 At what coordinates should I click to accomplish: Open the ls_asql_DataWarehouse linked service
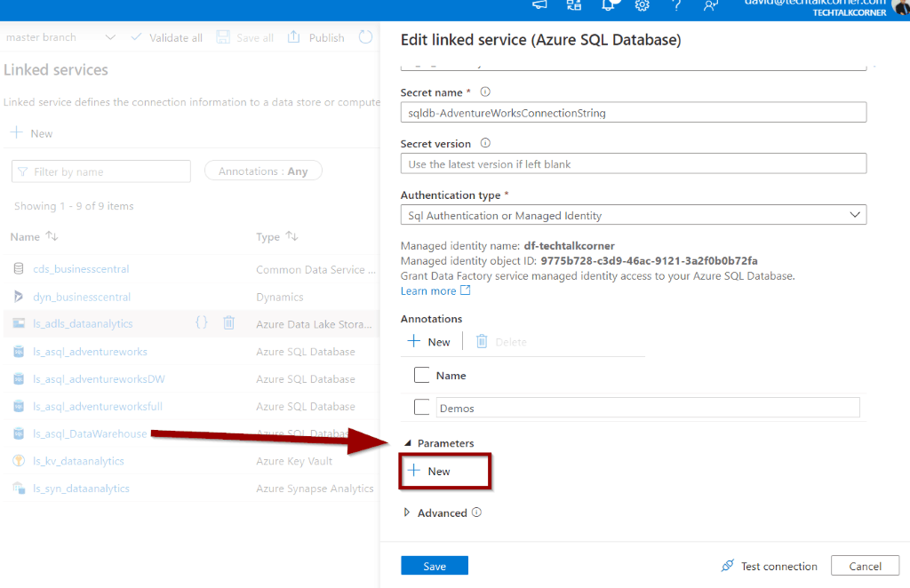coord(90,433)
